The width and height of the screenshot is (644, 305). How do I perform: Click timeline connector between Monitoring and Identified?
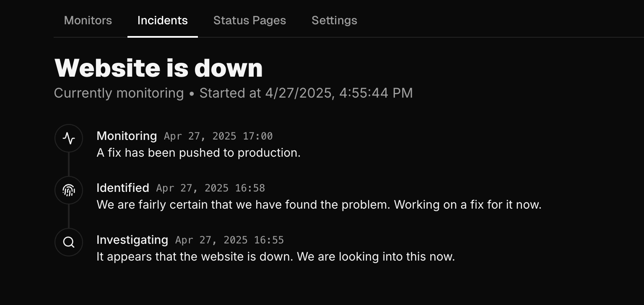pyautogui.click(x=69, y=164)
